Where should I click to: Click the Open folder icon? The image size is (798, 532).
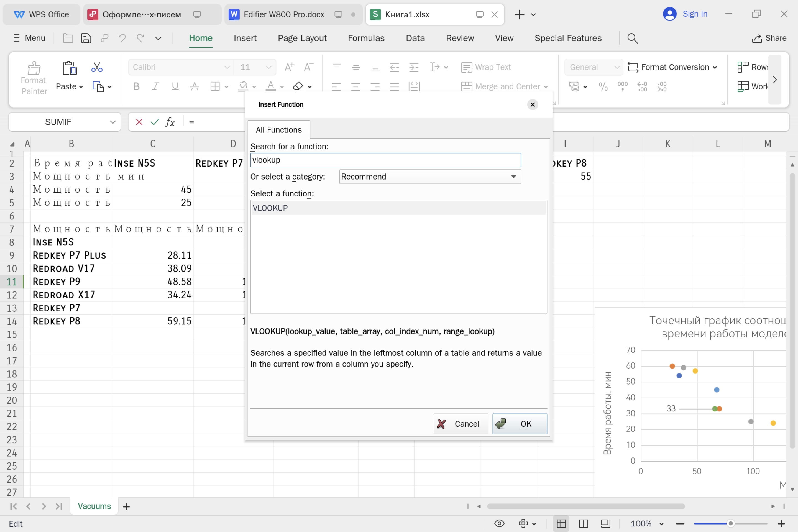tap(68, 38)
